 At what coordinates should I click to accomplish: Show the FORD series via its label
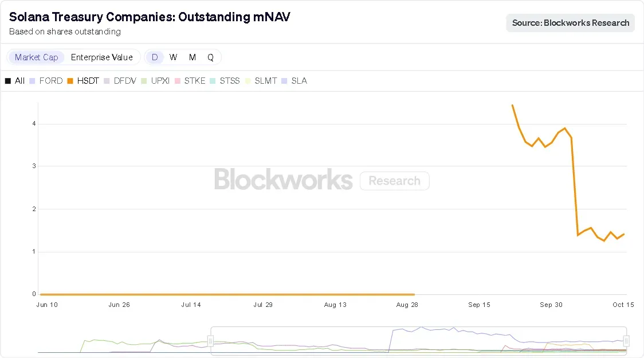(x=51, y=81)
